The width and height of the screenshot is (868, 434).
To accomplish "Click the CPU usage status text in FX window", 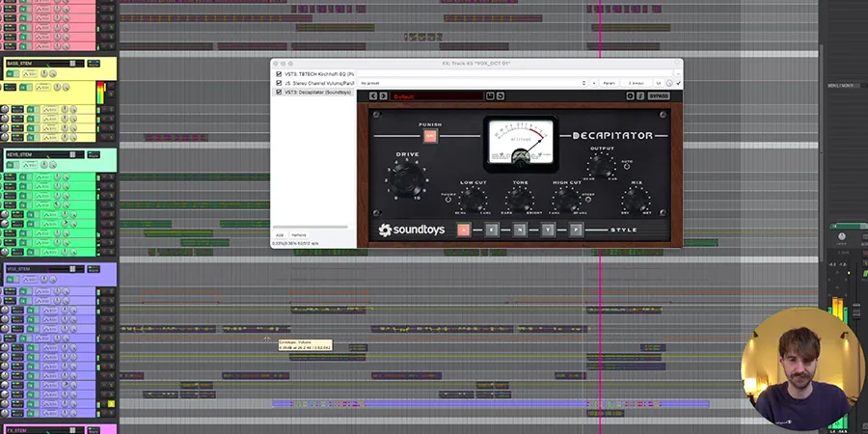I will (295, 244).
